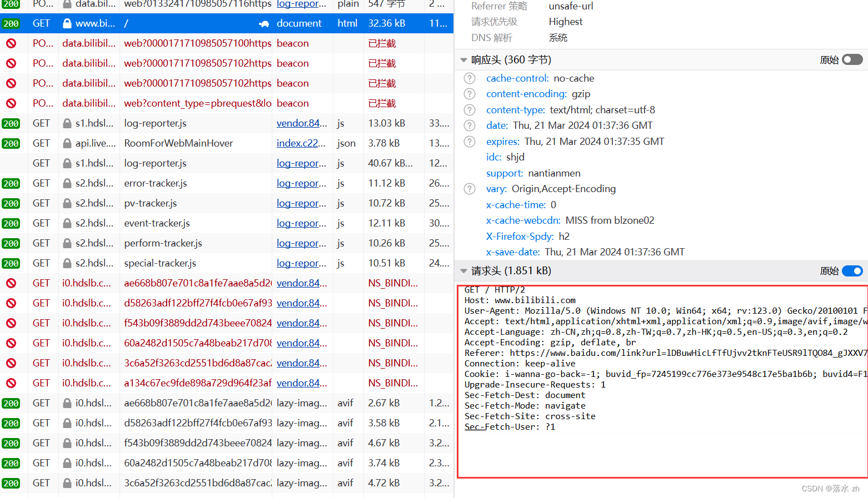The image size is (868, 498).
Task: Click blocked icon on web?0000171710985057100https row
Action: pyautogui.click(x=11, y=43)
